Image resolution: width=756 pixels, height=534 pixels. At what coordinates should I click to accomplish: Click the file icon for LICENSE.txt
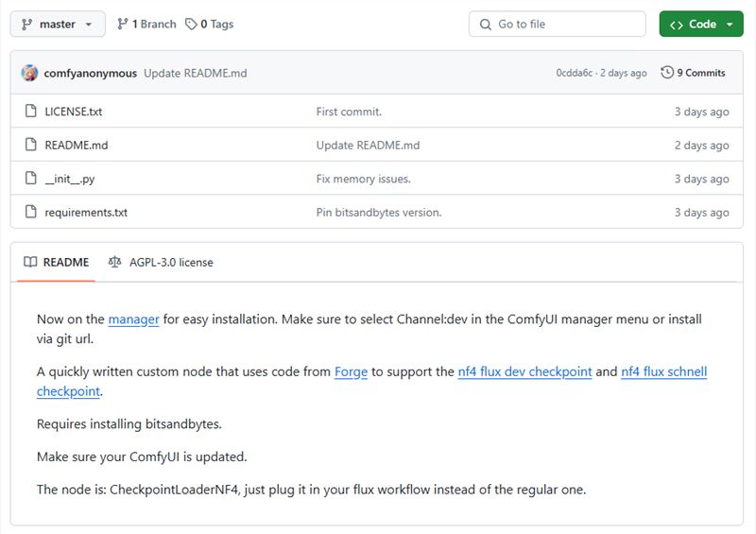coord(31,111)
